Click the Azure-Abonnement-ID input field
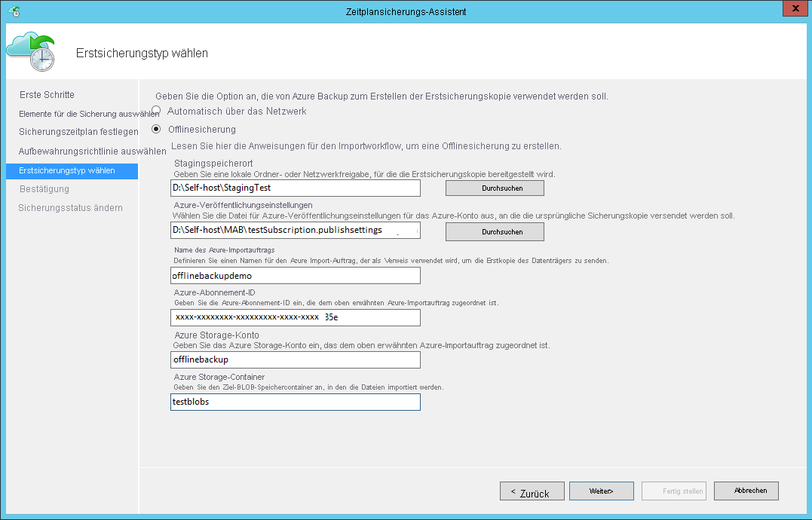This screenshot has height=520, width=812. pyautogui.click(x=294, y=317)
